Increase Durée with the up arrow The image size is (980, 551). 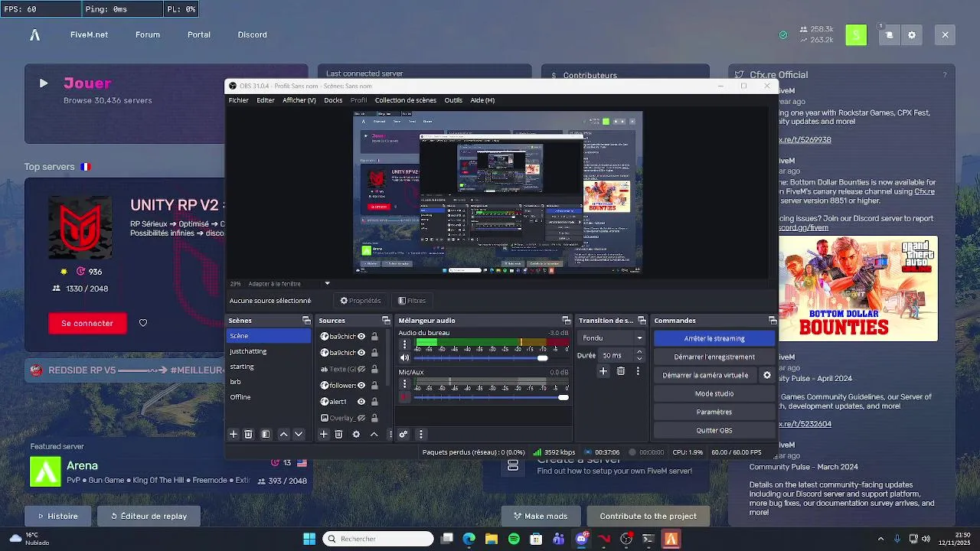(x=639, y=351)
